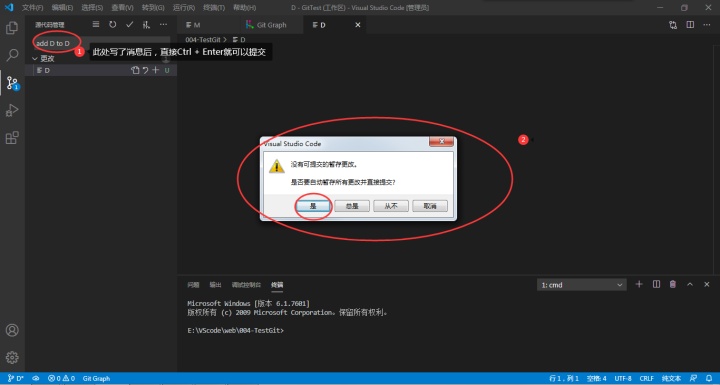The image size is (720, 385).
Task: Open the 选择(S) menu
Action: pos(92,8)
